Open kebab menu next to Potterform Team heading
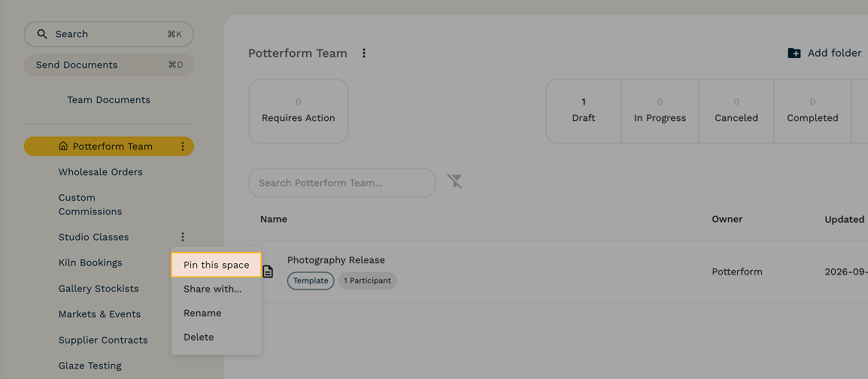Screen dimensions: 868x379 pyautogui.click(x=364, y=53)
